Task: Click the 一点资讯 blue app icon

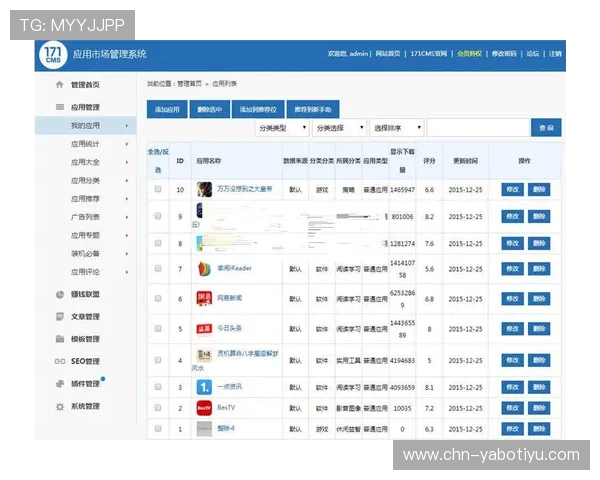Action: click(x=204, y=387)
